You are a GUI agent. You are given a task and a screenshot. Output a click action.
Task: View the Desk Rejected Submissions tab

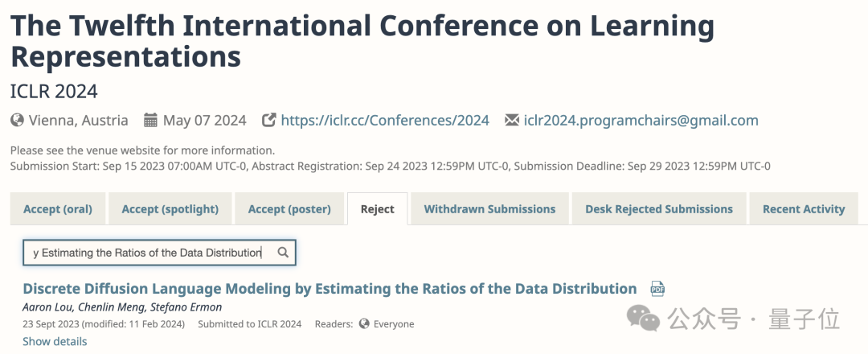(x=659, y=209)
